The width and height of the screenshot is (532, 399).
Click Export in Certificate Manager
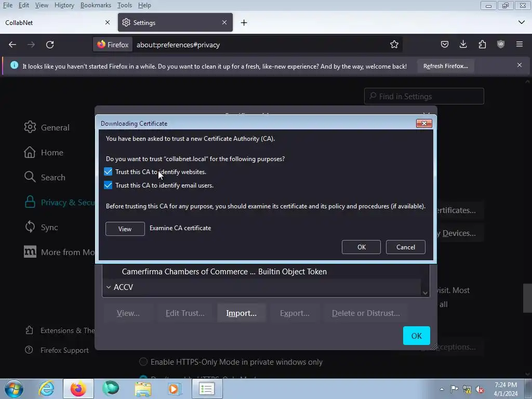click(x=295, y=313)
